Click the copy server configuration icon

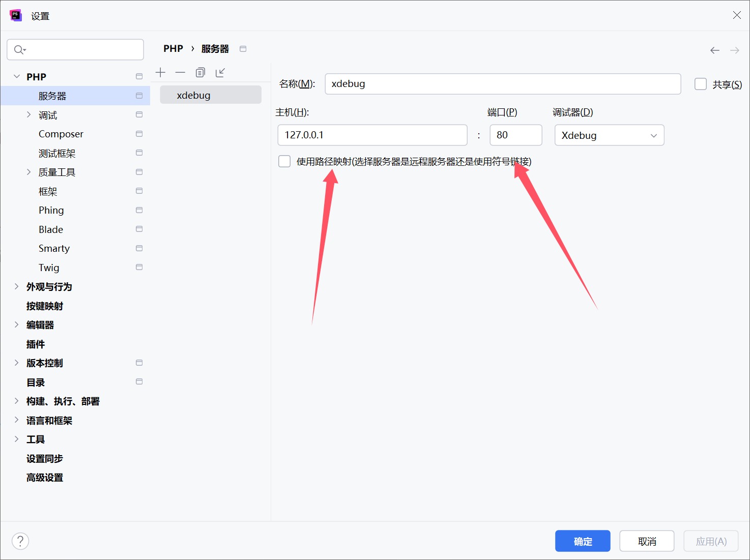click(x=200, y=72)
